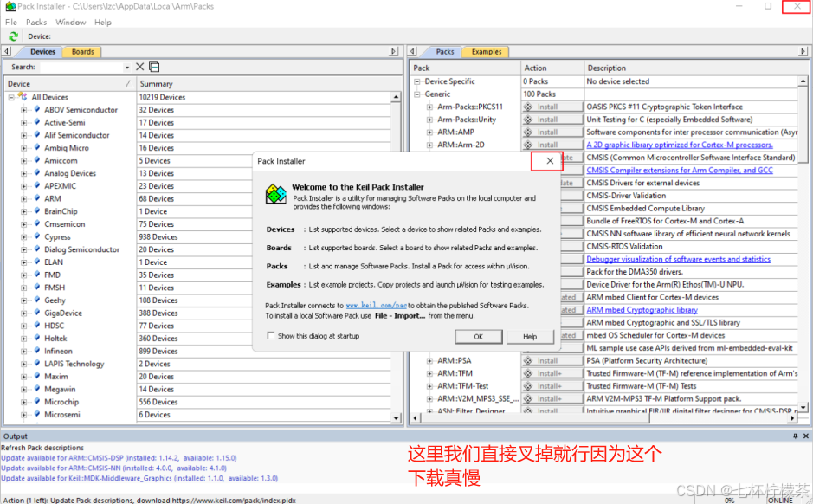813x504 pixels.
Task: Clear the search field with X icon
Action: pos(140,67)
